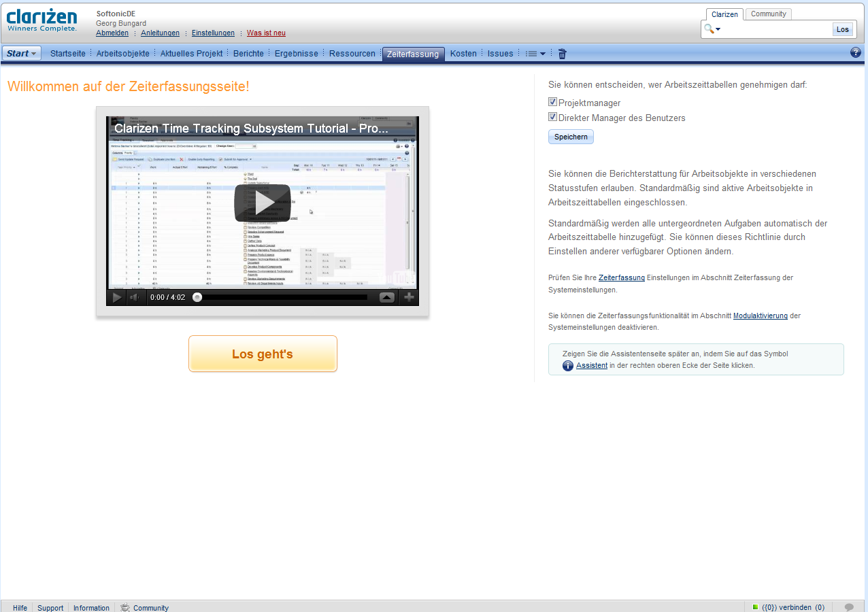Click the large play button on video
Image resolution: width=868 pixels, height=612 pixels.
pos(263,203)
